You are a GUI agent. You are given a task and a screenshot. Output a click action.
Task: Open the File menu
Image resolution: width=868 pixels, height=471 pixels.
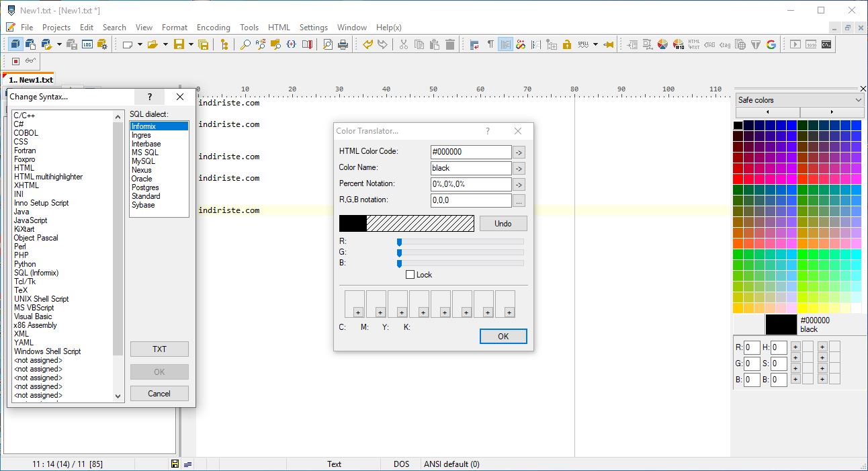tap(27, 28)
